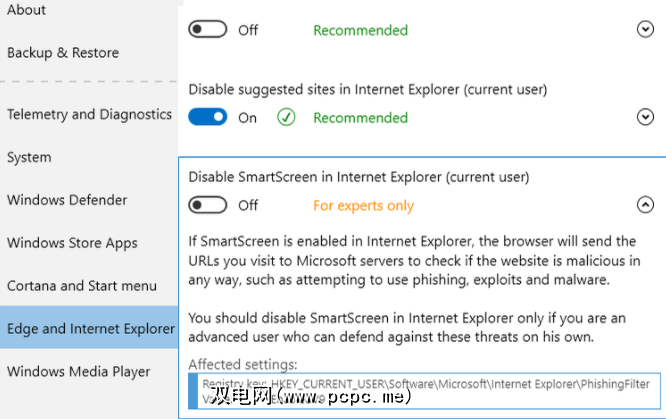Click the Disable suggested sites setting title
666x419 pixels.
(368, 90)
